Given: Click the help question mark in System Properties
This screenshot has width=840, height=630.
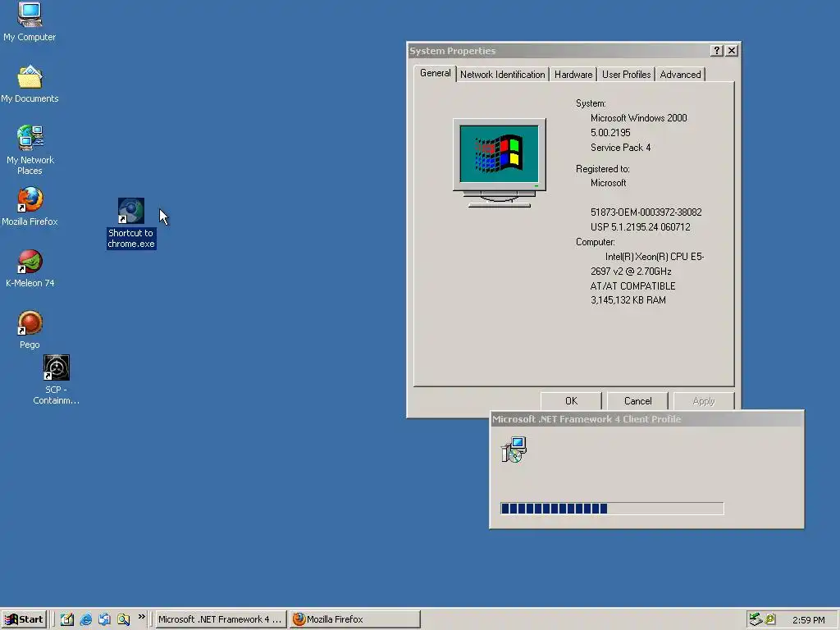Looking at the screenshot, I should click(x=717, y=50).
